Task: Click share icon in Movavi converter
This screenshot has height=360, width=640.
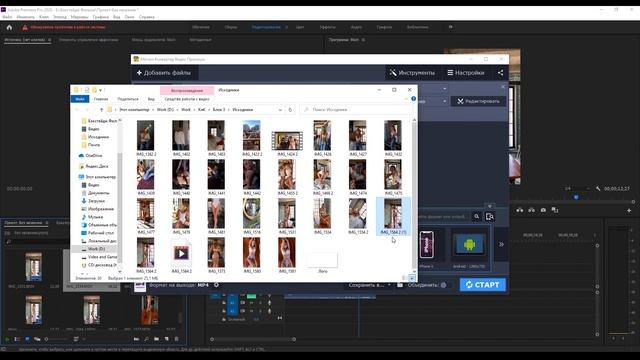Action: [x=500, y=73]
